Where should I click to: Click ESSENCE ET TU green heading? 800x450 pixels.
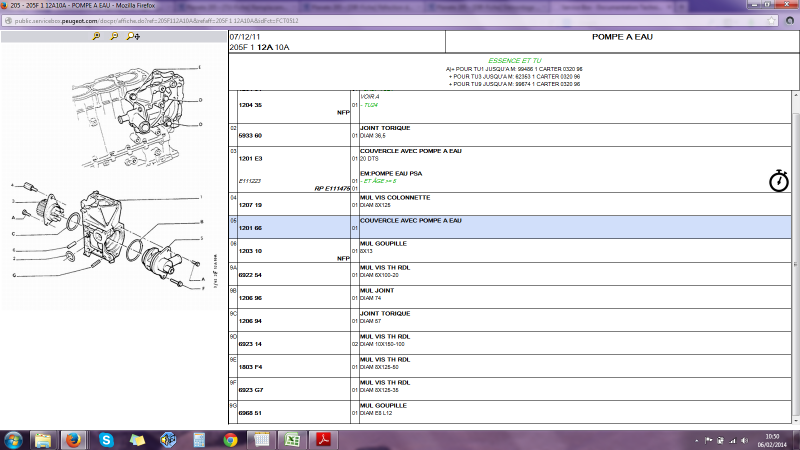pos(514,61)
